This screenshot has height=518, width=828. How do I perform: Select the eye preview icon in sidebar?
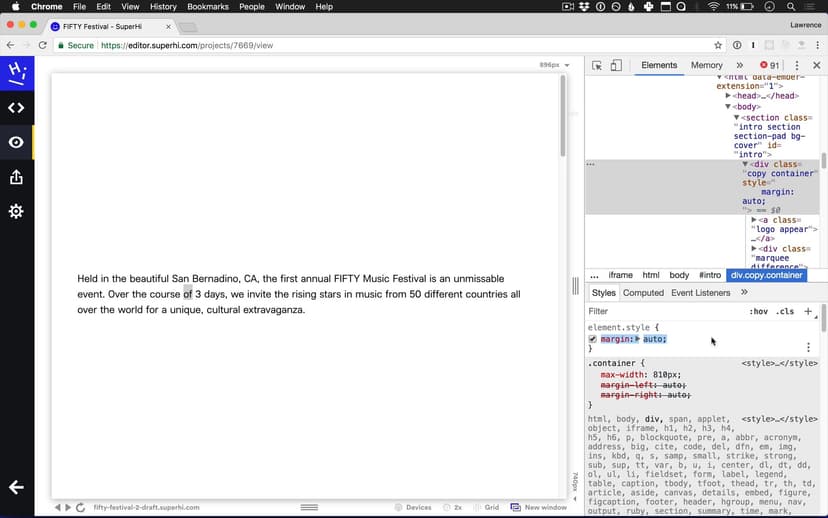point(16,142)
